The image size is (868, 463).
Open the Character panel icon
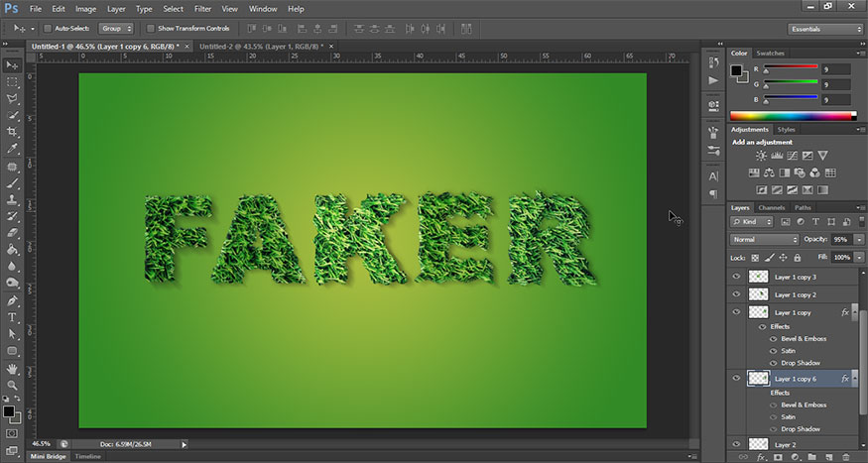pos(713,176)
